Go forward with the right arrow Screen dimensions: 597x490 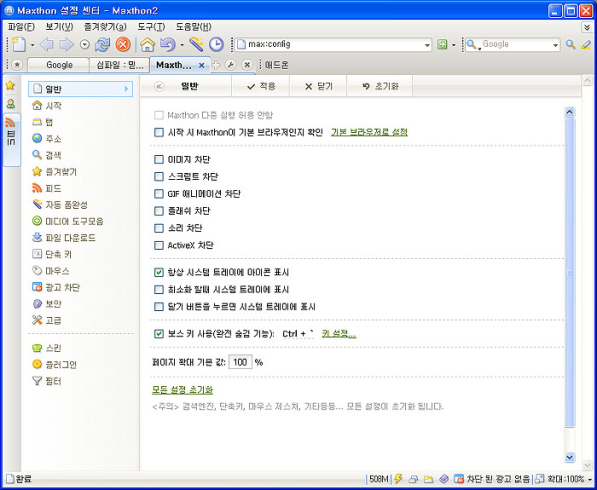click(x=66, y=45)
